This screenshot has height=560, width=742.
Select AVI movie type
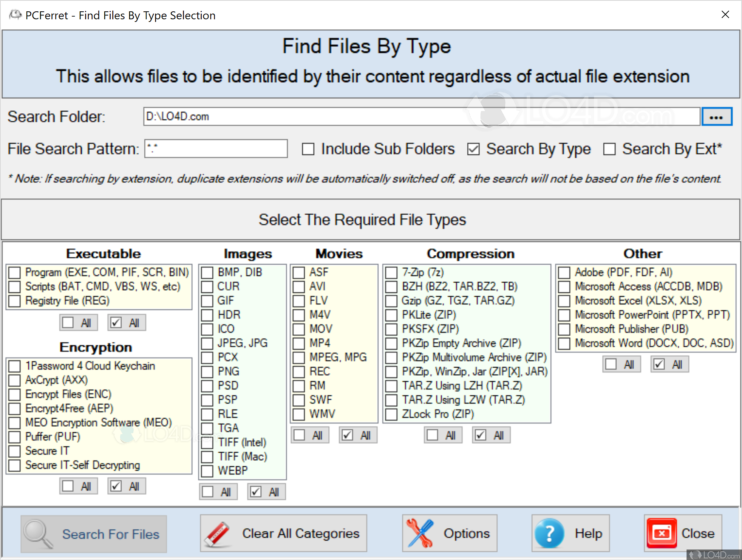click(x=299, y=287)
